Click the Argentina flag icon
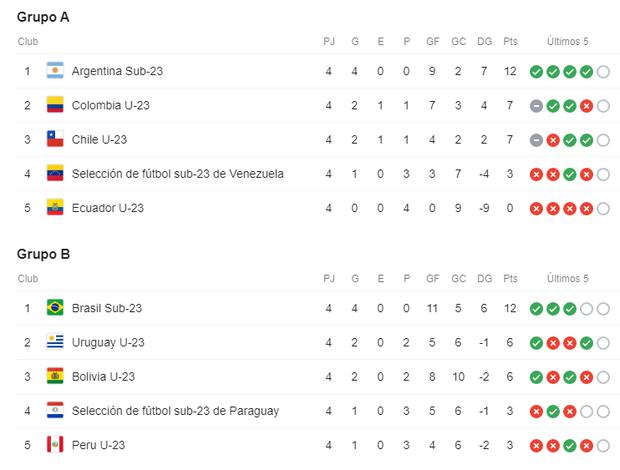This screenshot has width=620, height=470. 55,71
